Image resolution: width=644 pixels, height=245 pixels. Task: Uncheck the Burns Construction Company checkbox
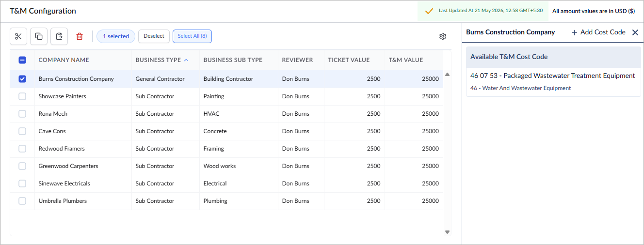22,79
